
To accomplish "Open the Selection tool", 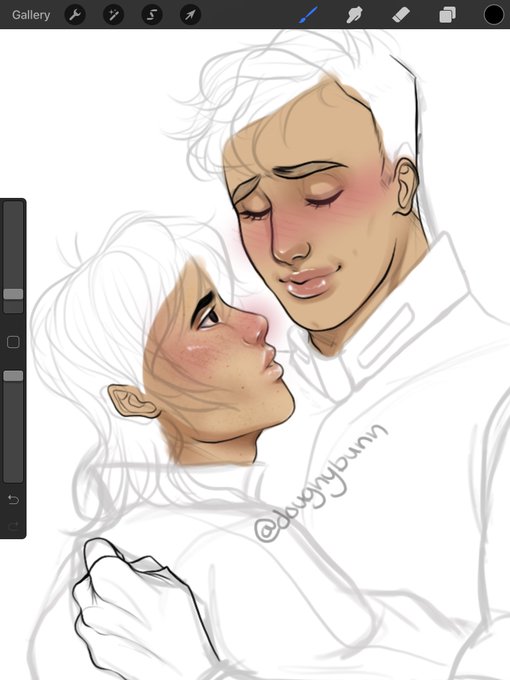I will click(152, 15).
